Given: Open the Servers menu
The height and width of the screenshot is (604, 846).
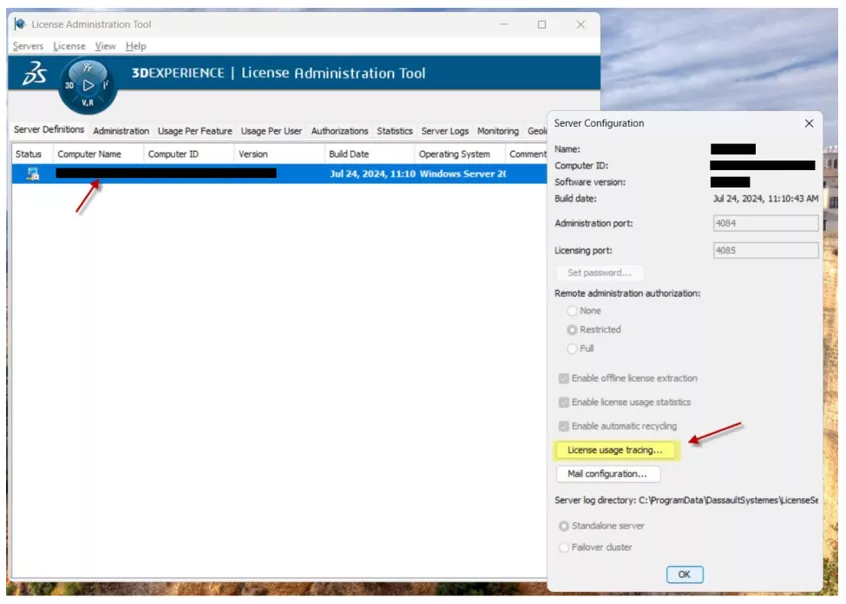Looking at the screenshot, I should click(x=28, y=46).
